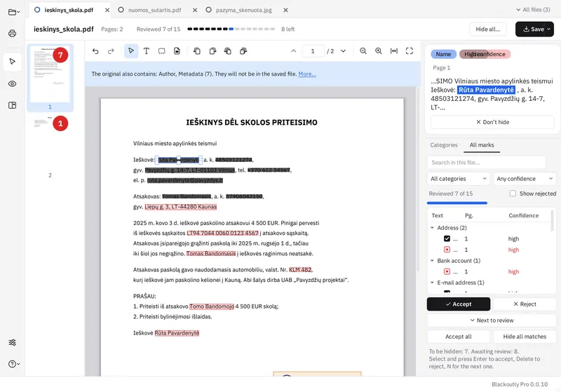Click the undo arrow icon
Screen dimensions: 561x392
pyautogui.click(x=95, y=51)
